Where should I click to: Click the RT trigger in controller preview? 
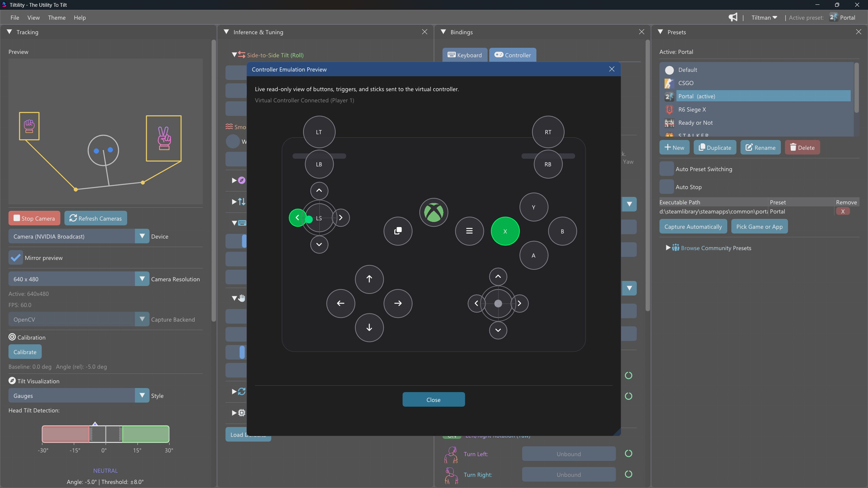[548, 132]
